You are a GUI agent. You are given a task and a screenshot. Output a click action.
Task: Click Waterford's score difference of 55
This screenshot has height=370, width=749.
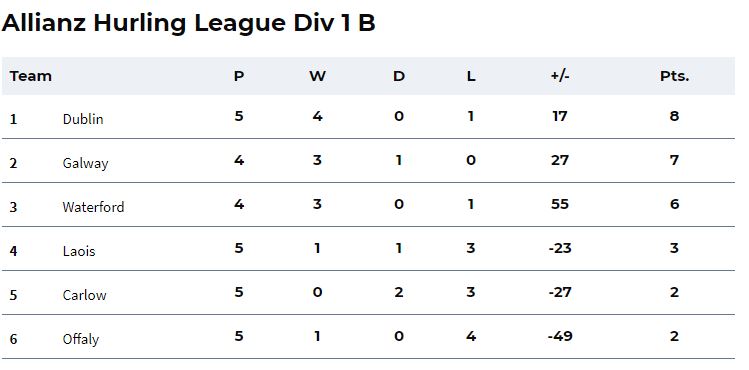coord(560,204)
